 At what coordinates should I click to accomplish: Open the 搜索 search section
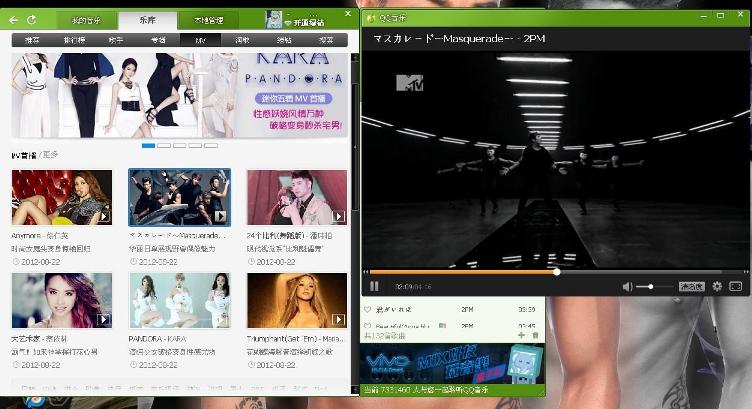click(x=326, y=40)
